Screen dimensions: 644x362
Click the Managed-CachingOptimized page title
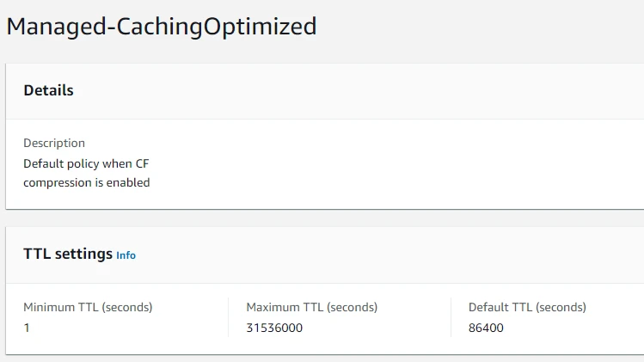coord(162,27)
